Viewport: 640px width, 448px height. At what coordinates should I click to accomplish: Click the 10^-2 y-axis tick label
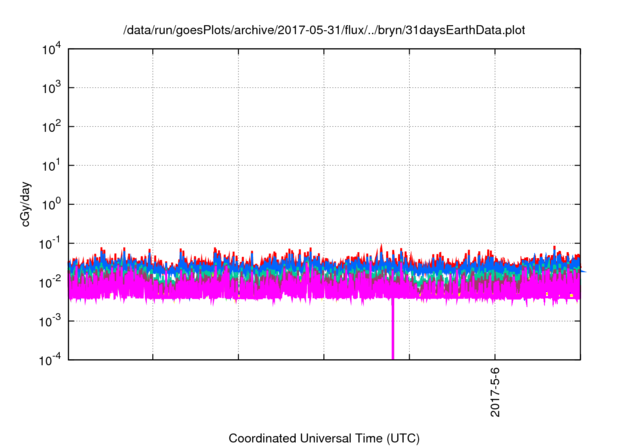pyautogui.click(x=50, y=282)
